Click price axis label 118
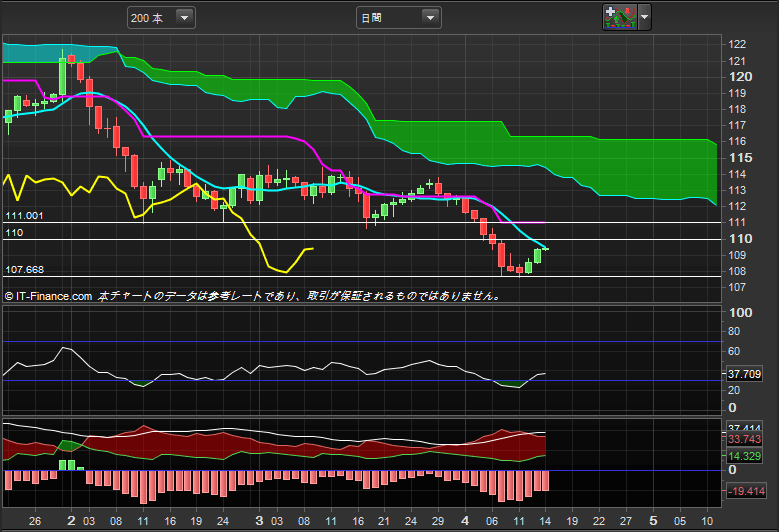This screenshot has height=532, width=779. point(737,109)
